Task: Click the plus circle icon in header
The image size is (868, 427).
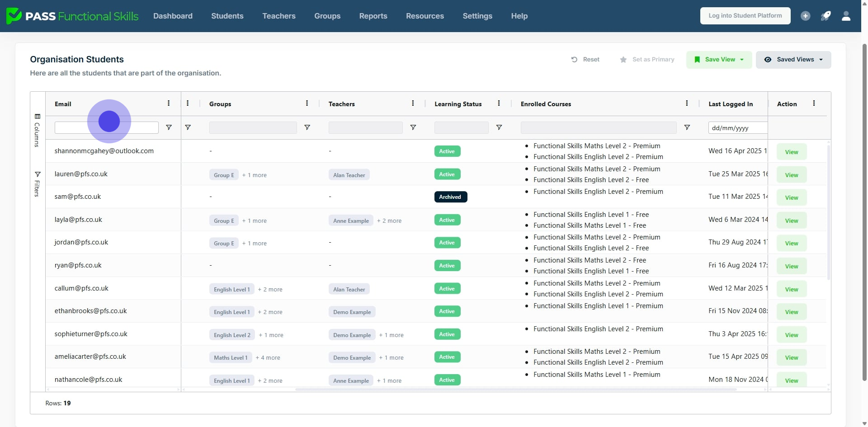Action: (x=805, y=16)
